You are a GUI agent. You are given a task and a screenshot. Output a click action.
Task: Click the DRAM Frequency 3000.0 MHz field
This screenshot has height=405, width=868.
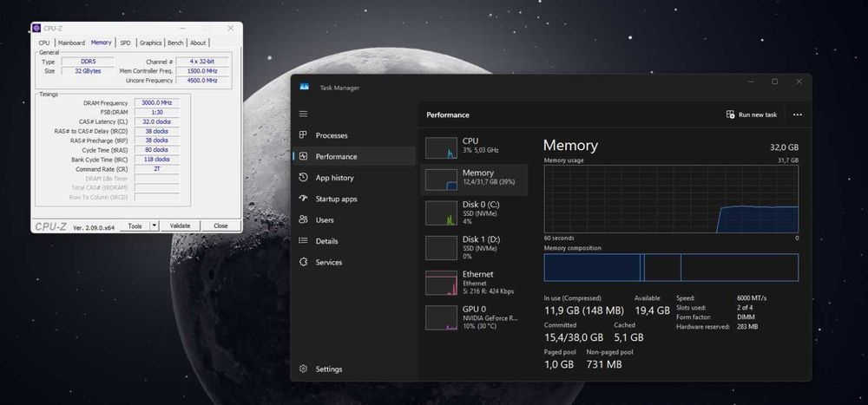coord(156,103)
